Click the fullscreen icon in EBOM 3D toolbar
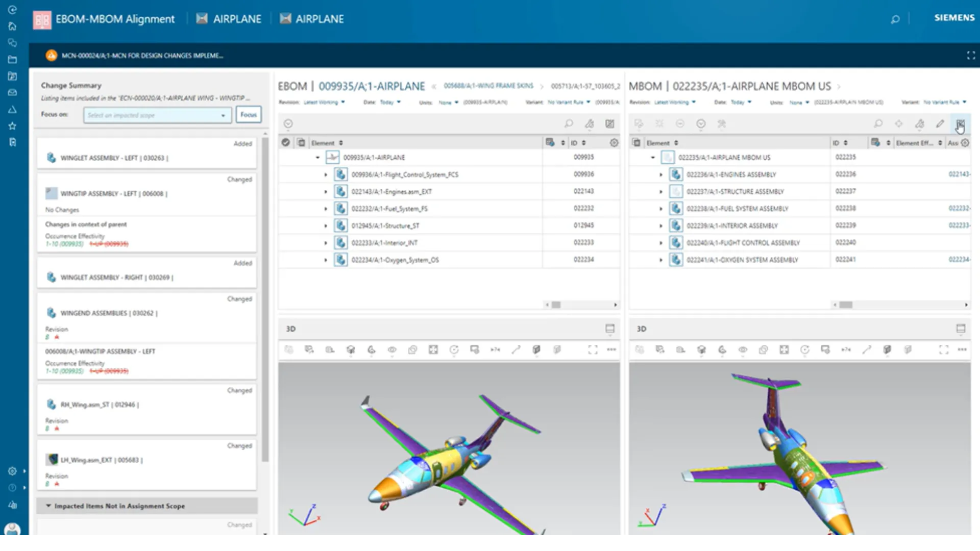980x551 pixels. [x=593, y=349]
